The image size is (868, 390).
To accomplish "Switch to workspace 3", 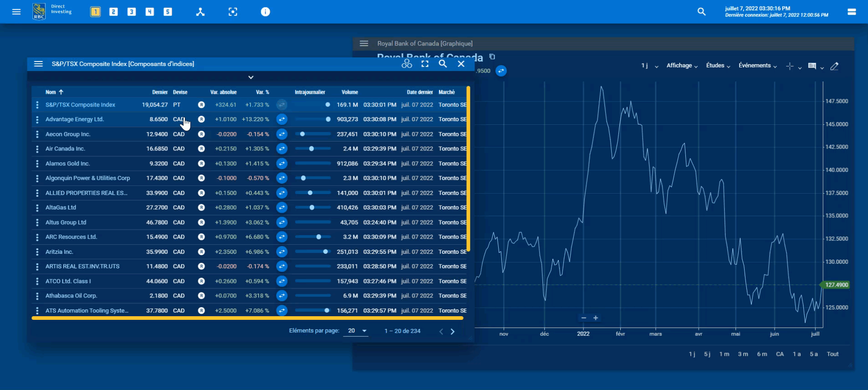I will [x=132, y=12].
